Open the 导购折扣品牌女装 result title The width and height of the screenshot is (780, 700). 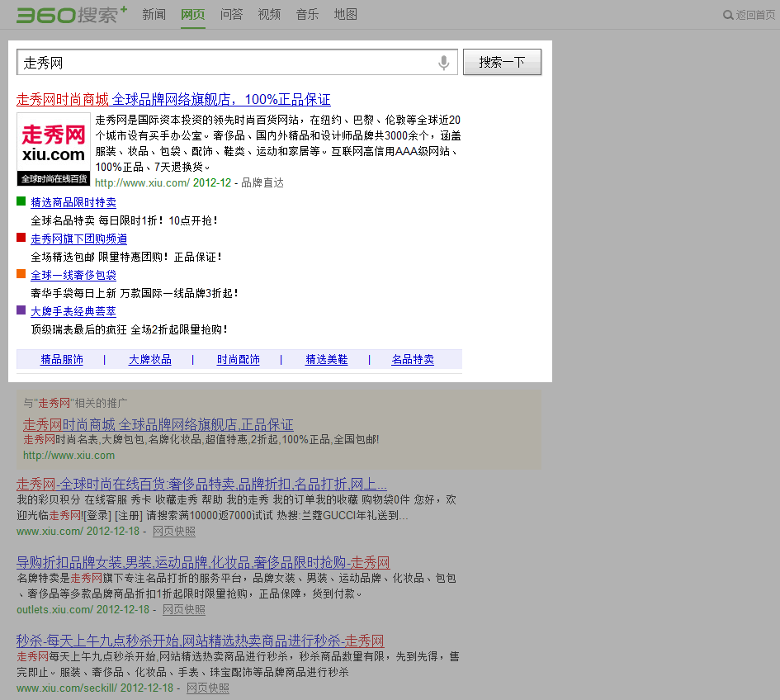(x=203, y=562)
